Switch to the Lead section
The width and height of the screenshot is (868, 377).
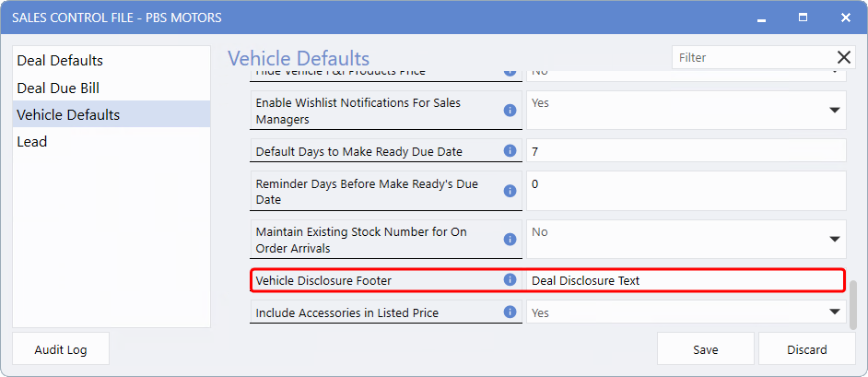pos(32,141)
